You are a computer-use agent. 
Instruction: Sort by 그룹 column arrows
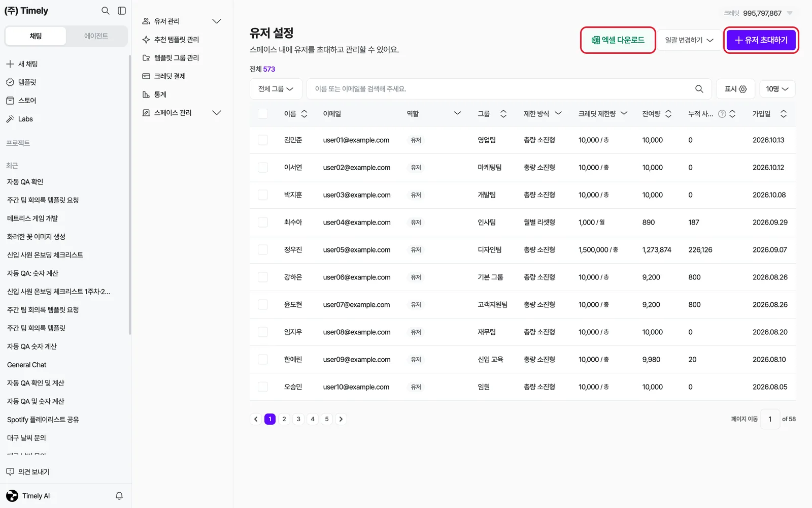tap(503, 114)
